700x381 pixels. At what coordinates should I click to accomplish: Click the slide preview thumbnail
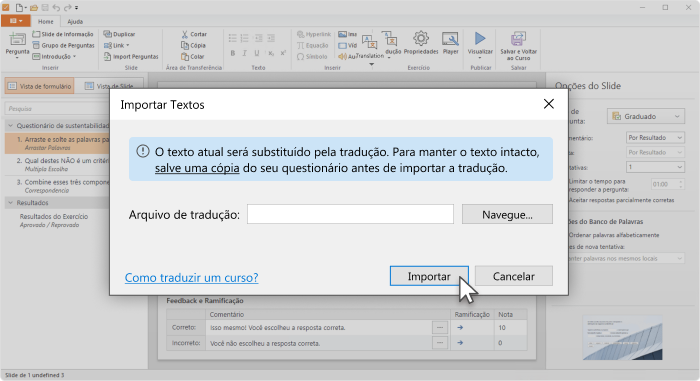click(622, 338)
